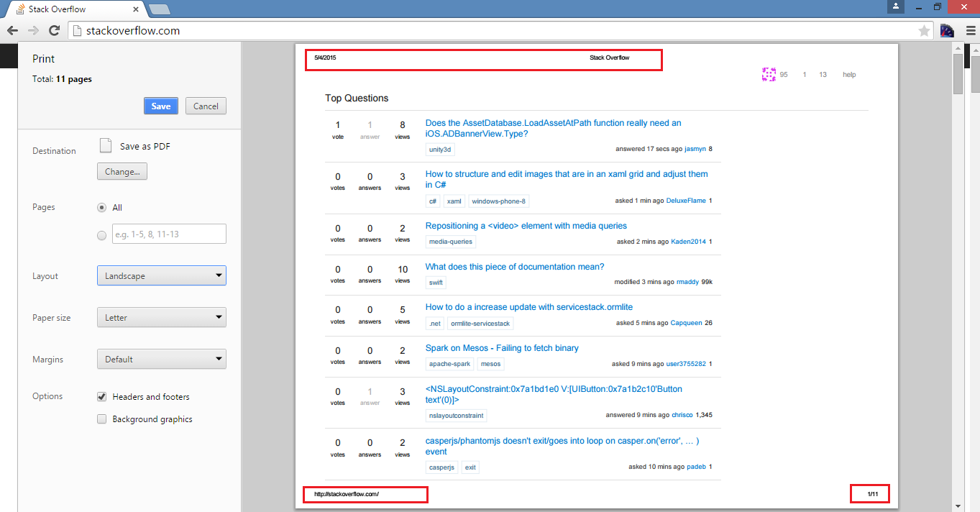Click the xaml tag
The image size is (980, 512).
(454, 201)
